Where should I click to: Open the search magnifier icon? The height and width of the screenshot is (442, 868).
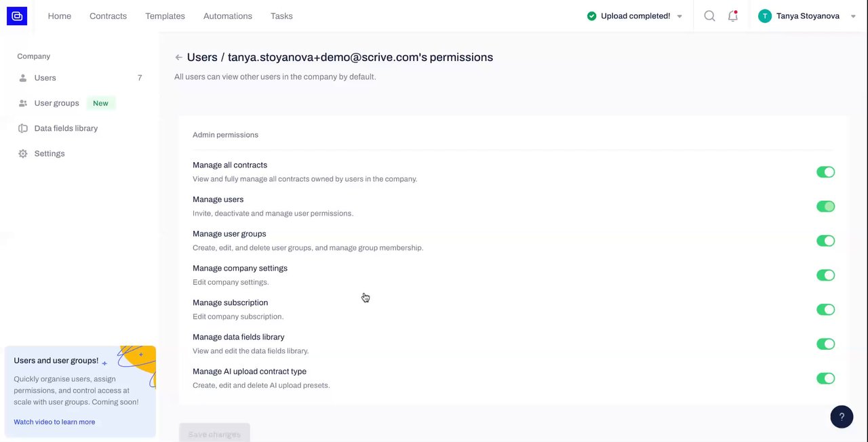[x=709, y=16]
